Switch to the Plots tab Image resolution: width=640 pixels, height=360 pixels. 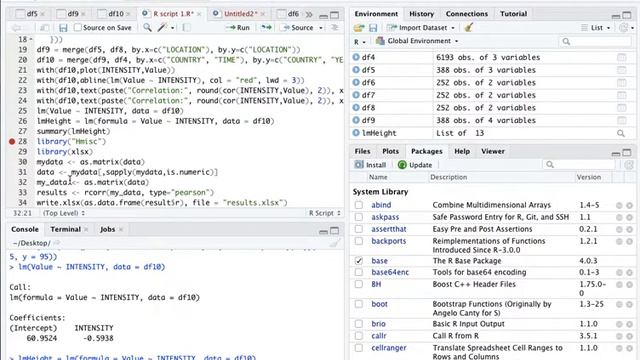390,151
